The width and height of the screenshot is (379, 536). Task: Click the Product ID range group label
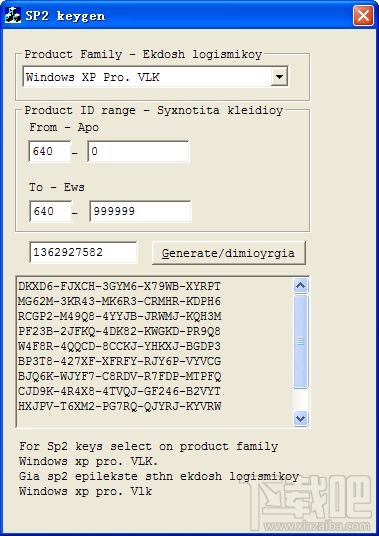[x=154, y=110]
